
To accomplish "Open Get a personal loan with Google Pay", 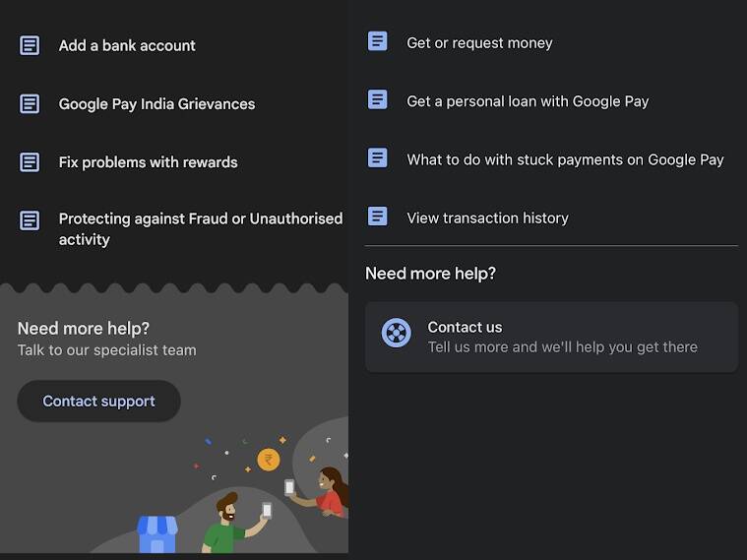I will [528, 101].
